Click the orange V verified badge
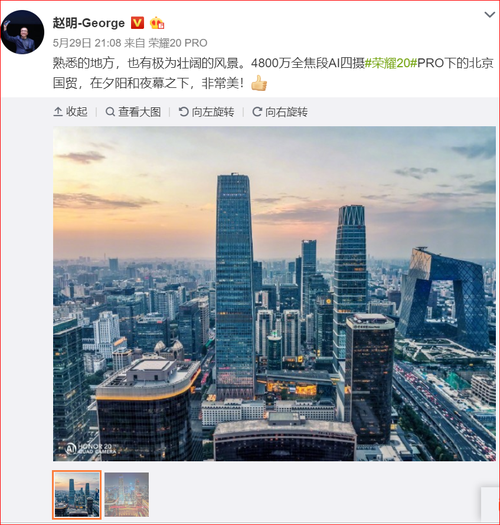The image size is (500, 525). click(137, 23)
